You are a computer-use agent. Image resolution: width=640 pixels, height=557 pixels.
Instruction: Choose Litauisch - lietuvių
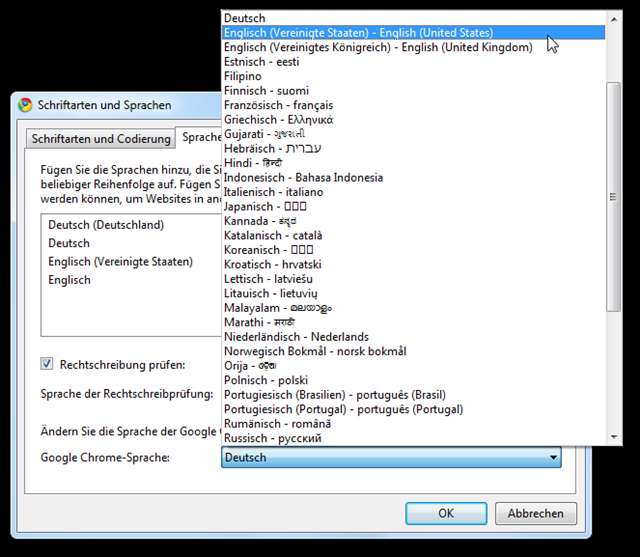point(413,293)
